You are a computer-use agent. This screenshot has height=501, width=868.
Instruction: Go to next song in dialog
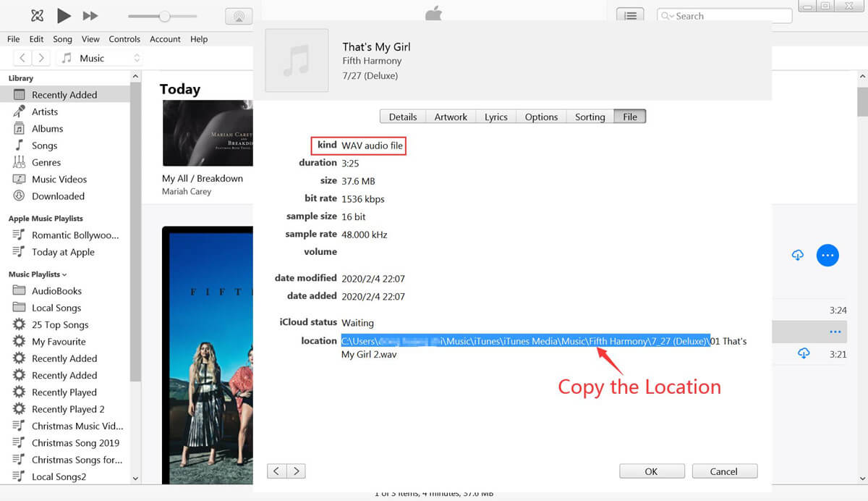pyautogui.click(x=296, y=471)
